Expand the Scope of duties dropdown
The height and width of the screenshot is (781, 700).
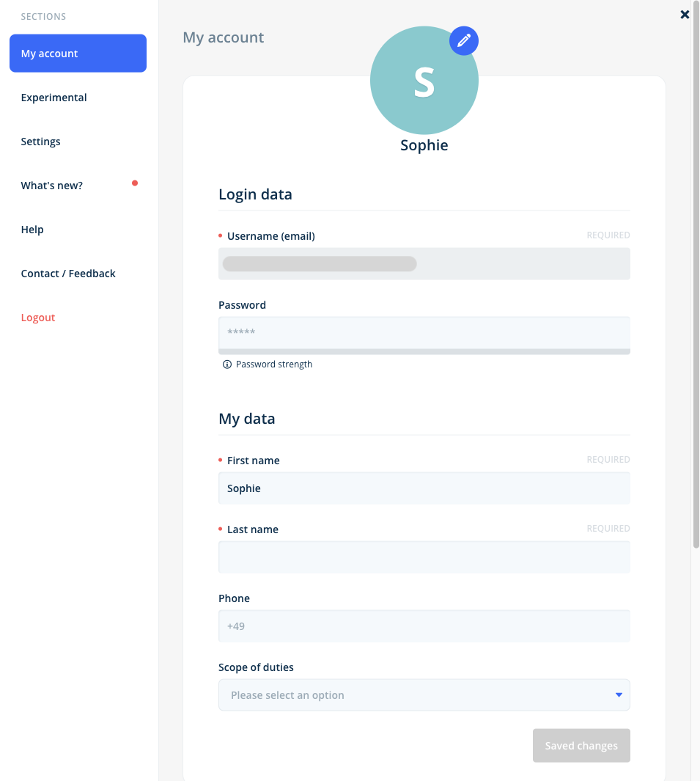tap(424, 694)
